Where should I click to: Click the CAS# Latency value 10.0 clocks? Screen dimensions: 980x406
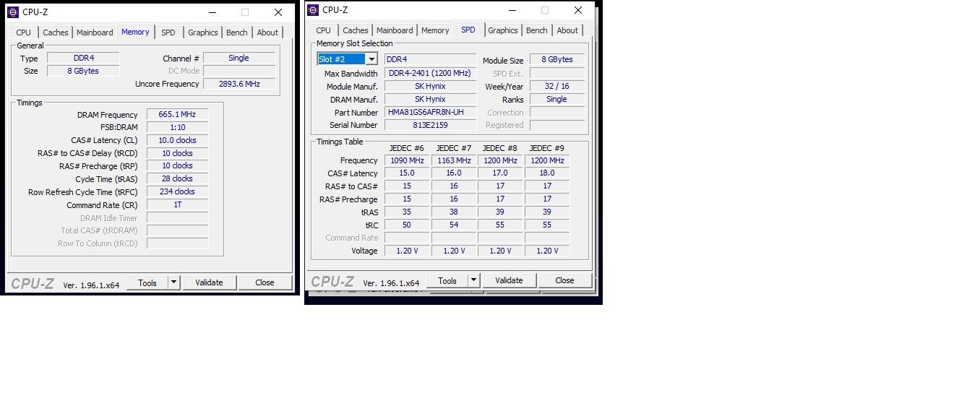point(177,140)
